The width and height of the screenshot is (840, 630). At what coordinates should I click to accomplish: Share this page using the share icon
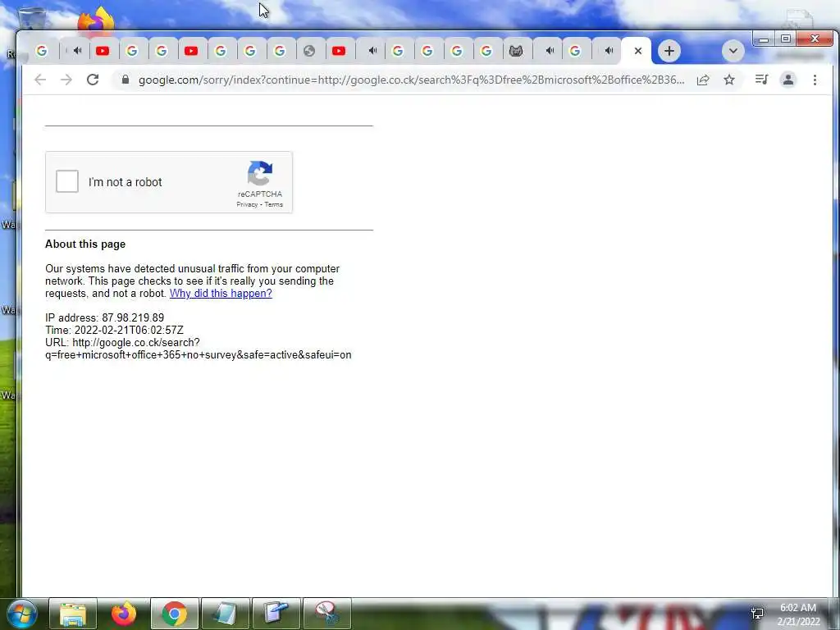703,80
